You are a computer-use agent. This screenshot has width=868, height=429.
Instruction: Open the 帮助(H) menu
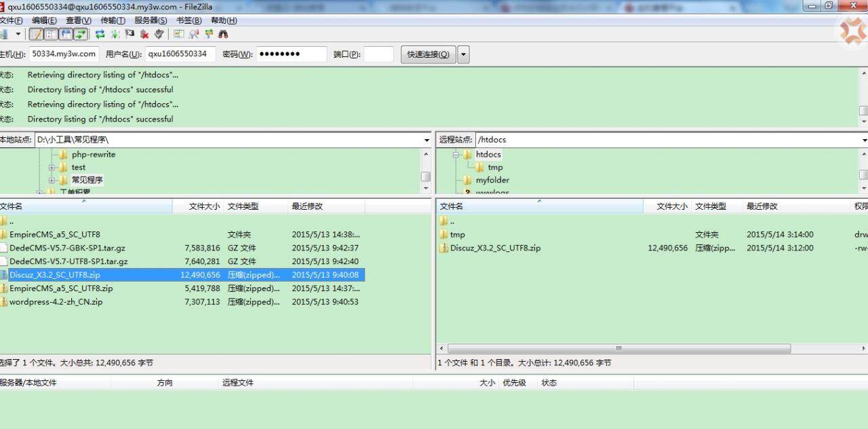224,20
